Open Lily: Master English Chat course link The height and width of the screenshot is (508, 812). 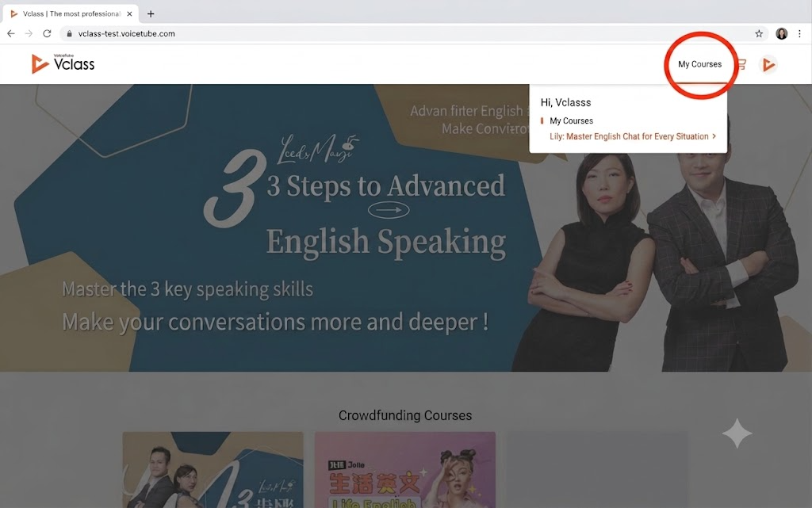(x=629, y=136)
